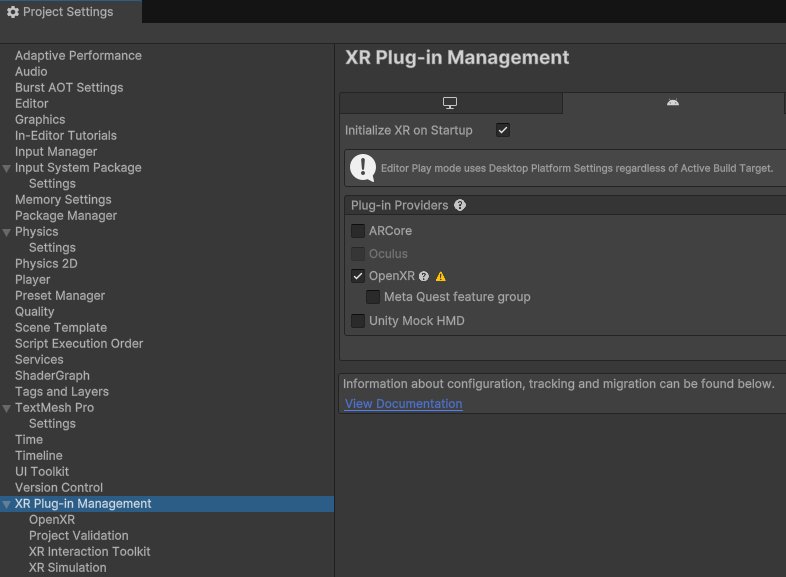The height and width of the screenshot is (577, 786).
Task: Select Time settings
Action: point(29,440)
